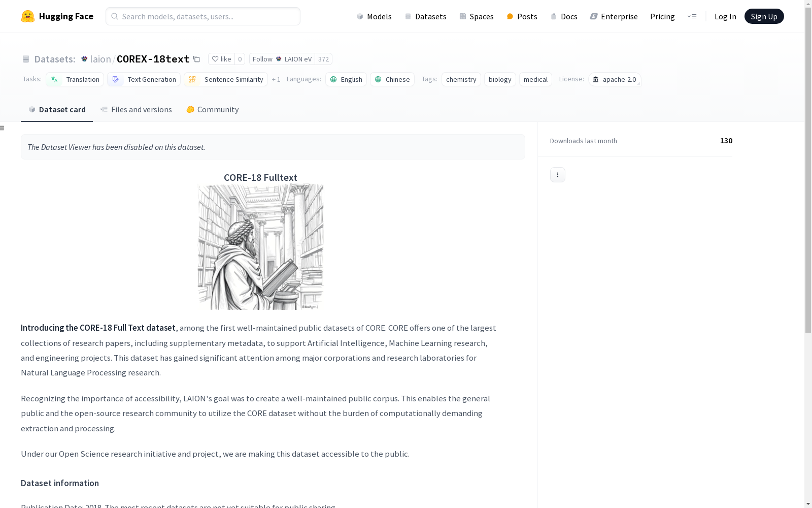Open the Models navigation item
Image resolution: width=812 pixels, height=508 pixels.
click(374, 16)
